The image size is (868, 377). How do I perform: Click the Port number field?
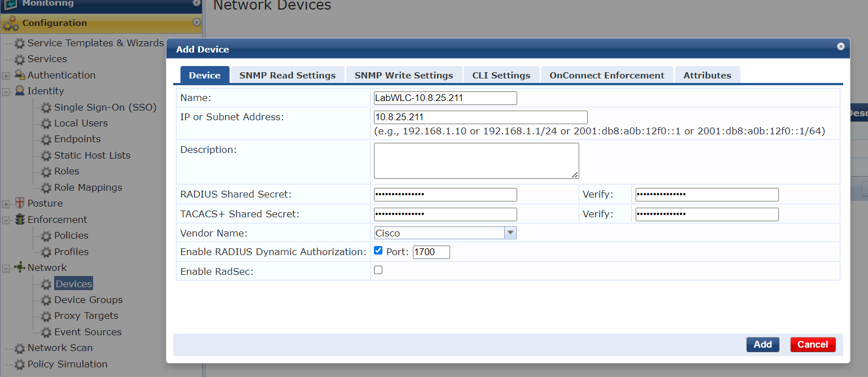pos(431,252)
